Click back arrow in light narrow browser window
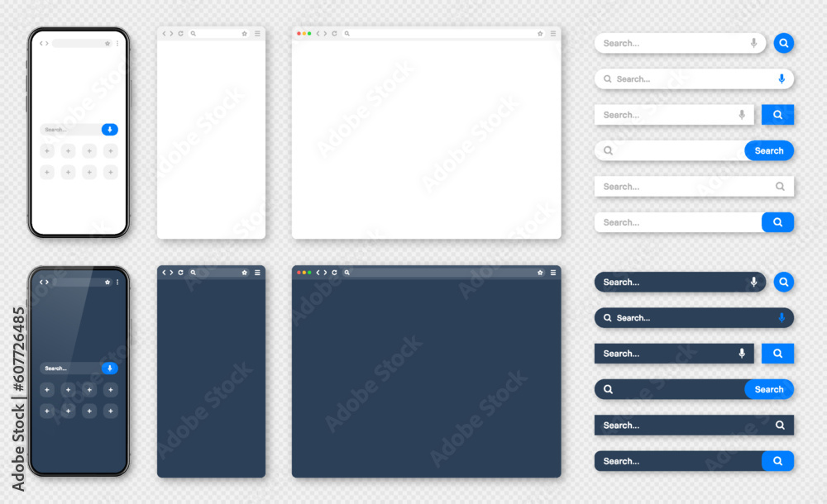 click(165, 33)
